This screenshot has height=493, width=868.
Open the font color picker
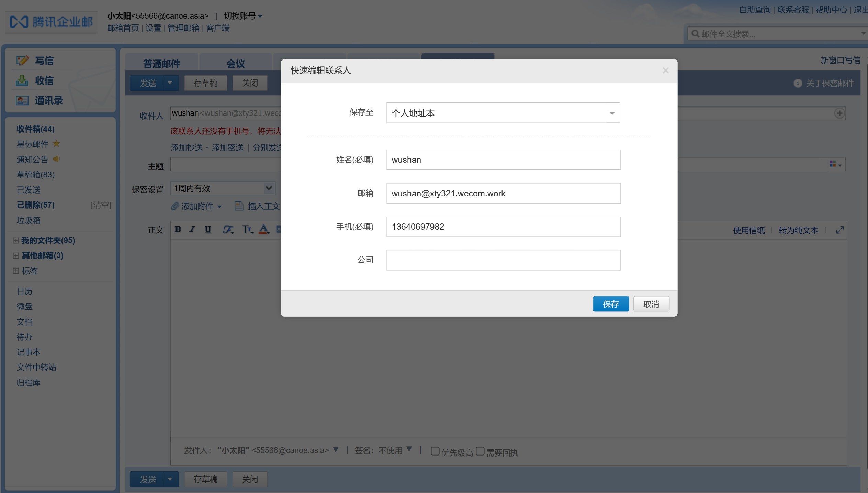[264, 229]
